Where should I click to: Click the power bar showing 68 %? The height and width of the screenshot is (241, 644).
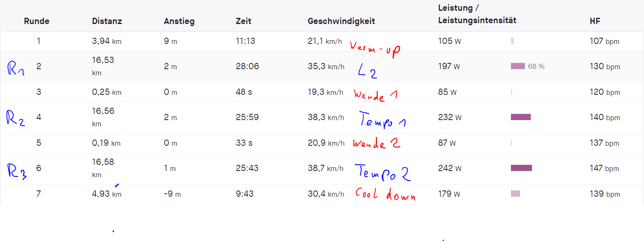(518, 66)
